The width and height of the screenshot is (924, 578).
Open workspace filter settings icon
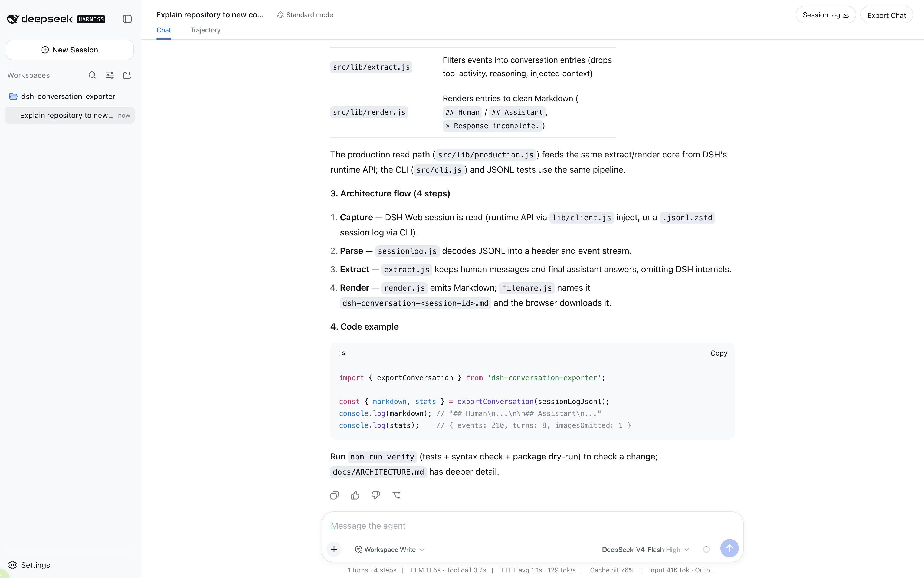(110, 75)
